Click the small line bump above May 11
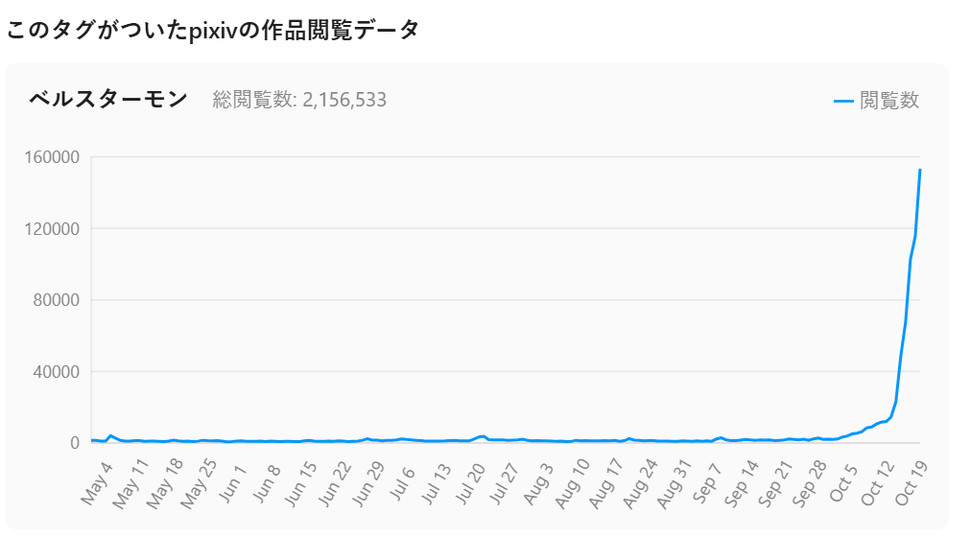The image size is (970, 560). tap(111, 435)
